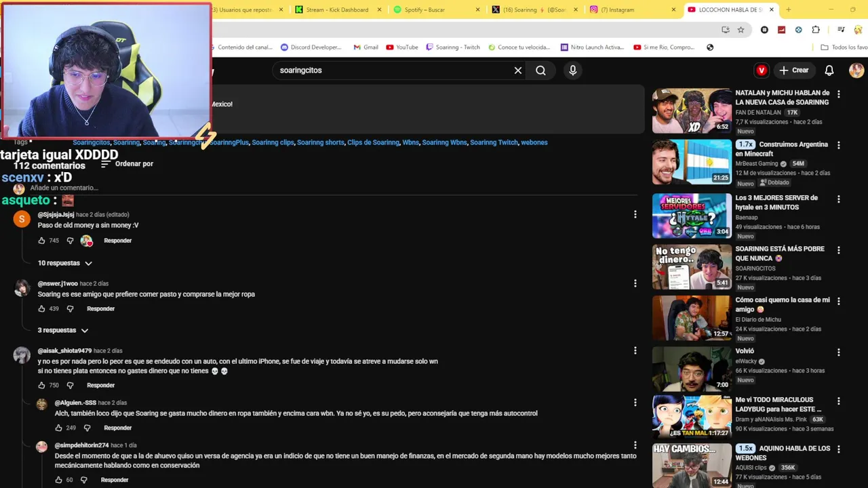
Task: Open options for @nswer.j1woo's comment
Action: pyautogui.click(x=635, y=283)
